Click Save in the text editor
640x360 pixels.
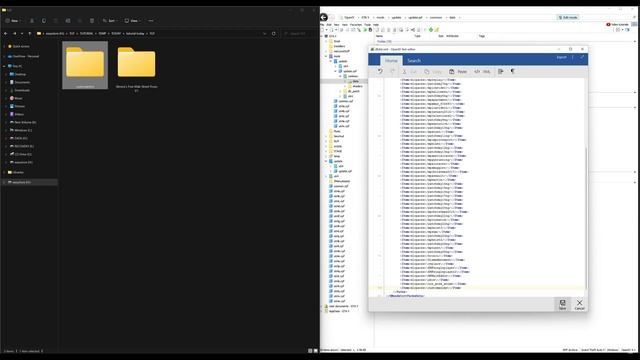coord(562,304)
